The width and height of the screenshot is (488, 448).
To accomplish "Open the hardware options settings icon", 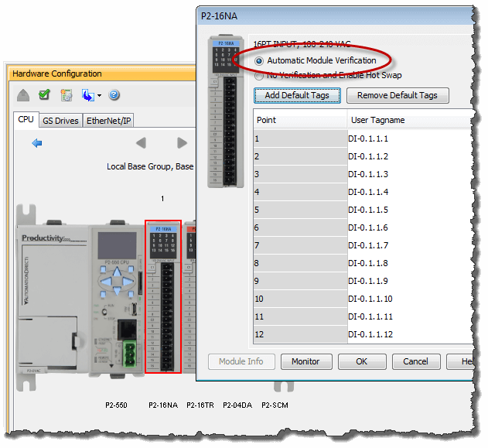I will (x=67, y=95).
